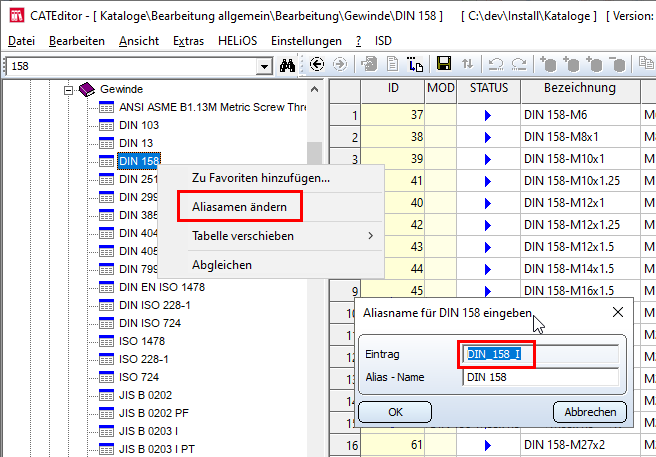Click the purple book icon beside Gewinde
The height and width of the screenshot is (457, 656).
pyautogui.click(x=87, y=89)
